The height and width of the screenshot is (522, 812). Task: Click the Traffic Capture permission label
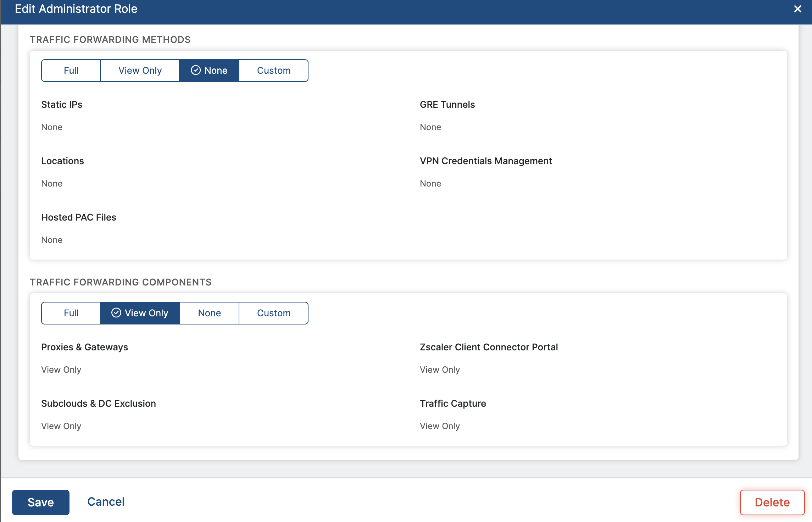(453, 404)
